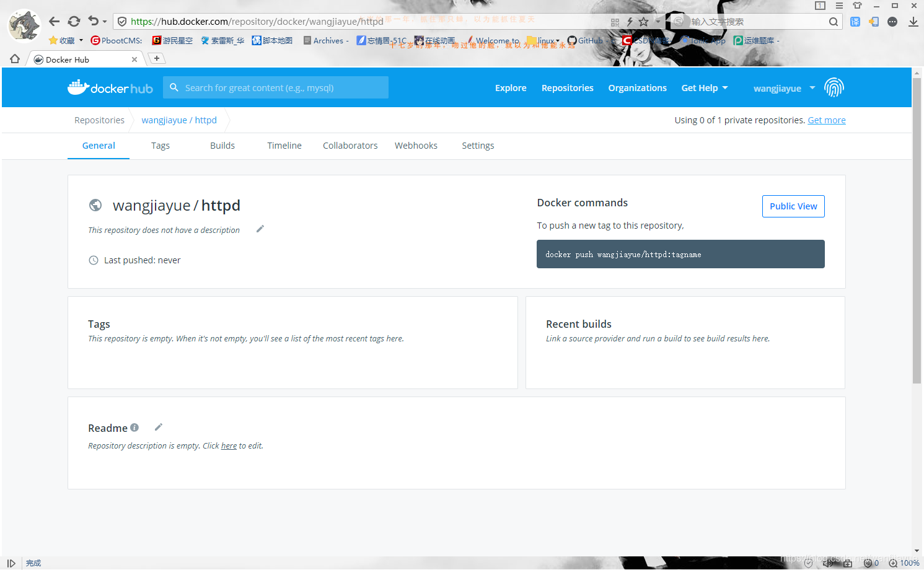Image resolution: width=924 pixels, height=570 pixels.
Task: Switch to the Webhooks tab
Action: point(416,146)
